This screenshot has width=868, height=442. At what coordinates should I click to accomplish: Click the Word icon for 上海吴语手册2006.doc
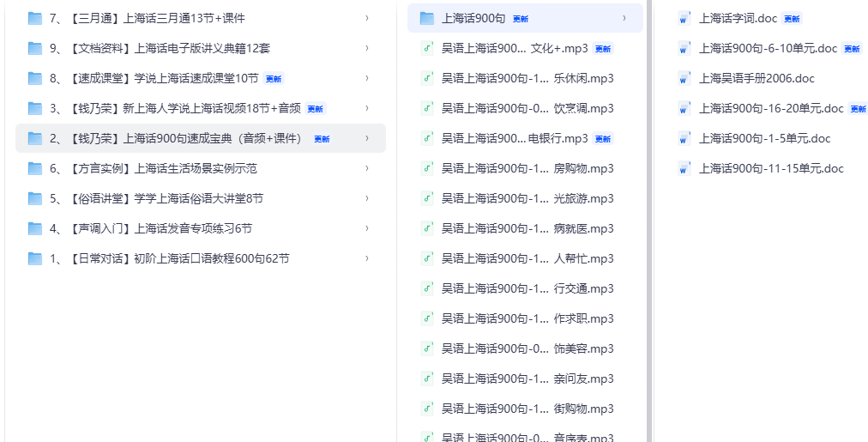(x=684, y=78)
